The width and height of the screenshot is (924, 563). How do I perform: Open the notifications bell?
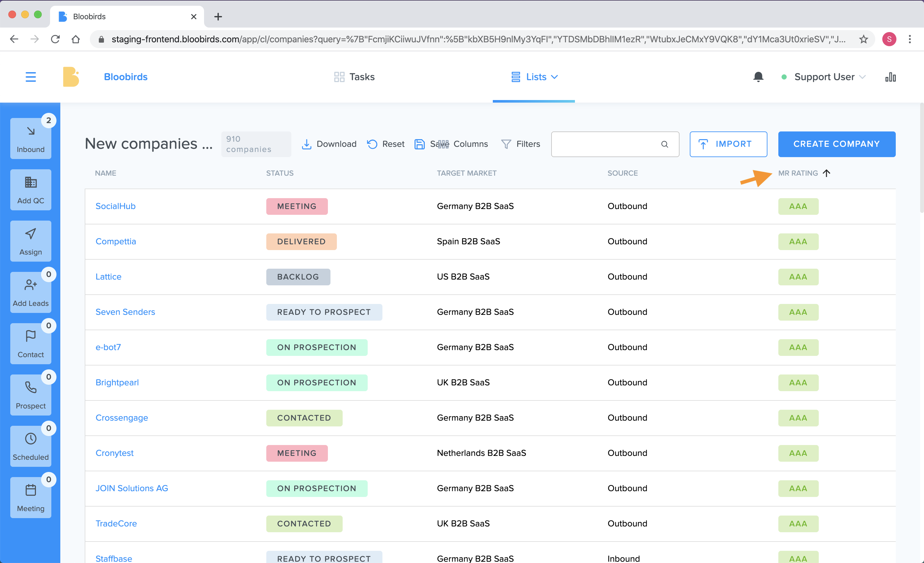(x=758, y=77)
